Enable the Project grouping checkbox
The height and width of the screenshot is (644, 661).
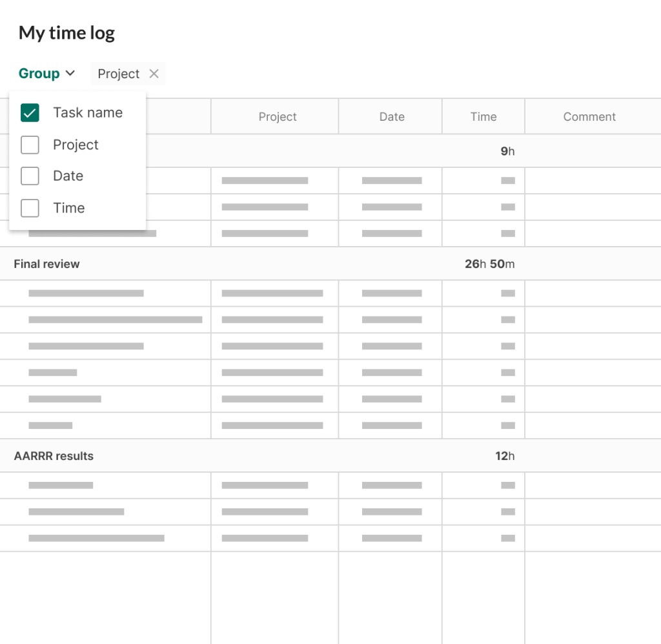(30, 145)
